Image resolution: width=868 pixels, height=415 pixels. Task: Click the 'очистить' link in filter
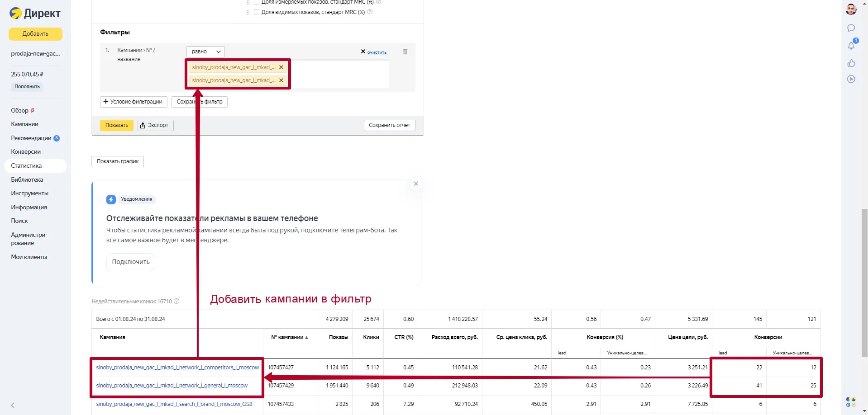[x=377, y=52]
